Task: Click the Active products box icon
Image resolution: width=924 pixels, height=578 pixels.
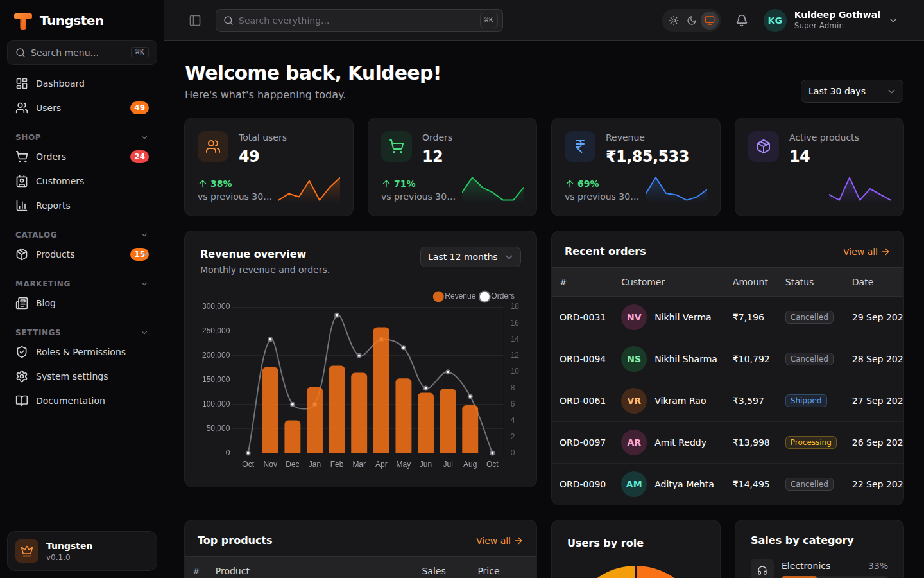Action: [x=764, y=146]
